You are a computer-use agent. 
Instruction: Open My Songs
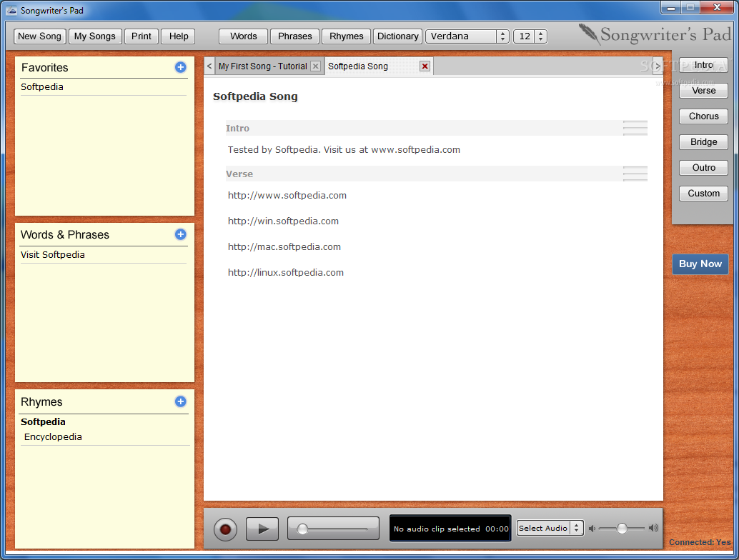tap(95, 36)
